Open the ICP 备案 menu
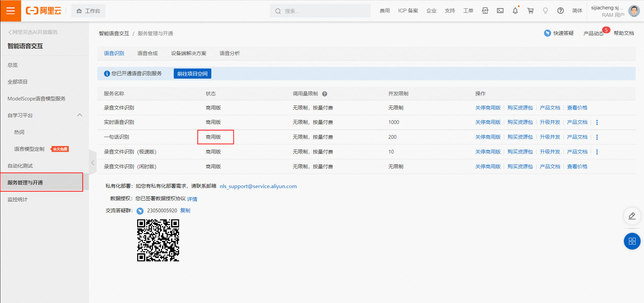 (408, 11)
